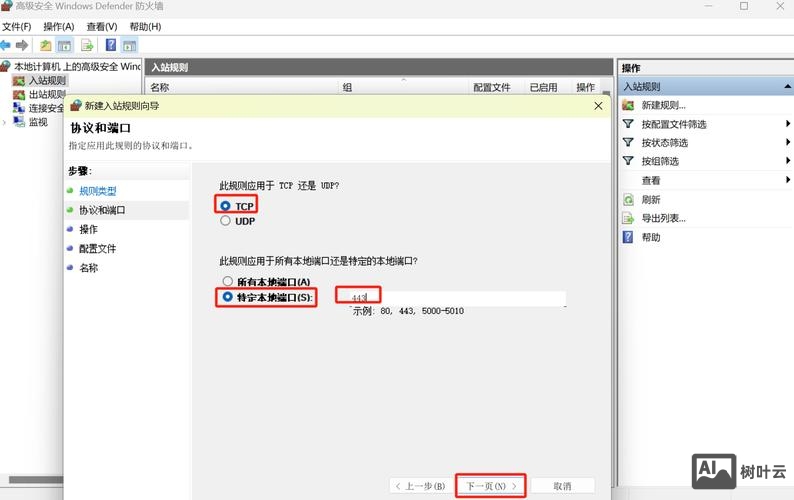Click the 按状态筛选 funnel icon
Image resolution: width=794 pixels, height=500 pixels.
point(628,142)
